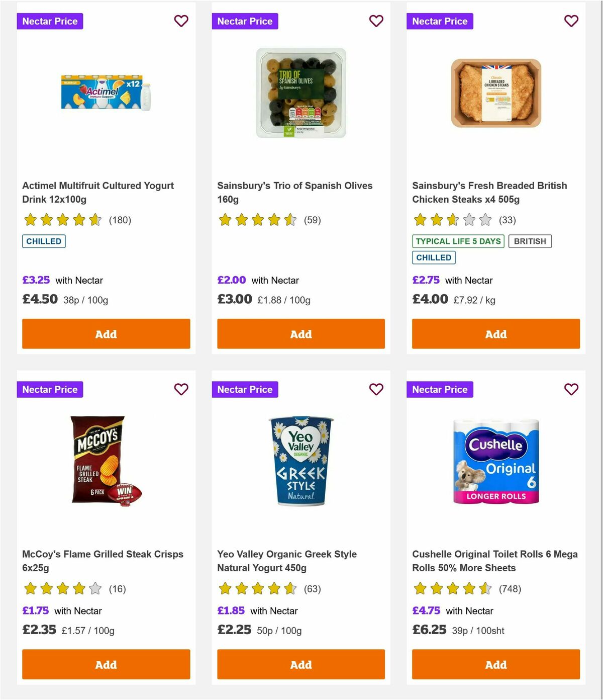Open the Sainsbury's Fresh Breaded Chicken Steaks page

pos(489,192)
